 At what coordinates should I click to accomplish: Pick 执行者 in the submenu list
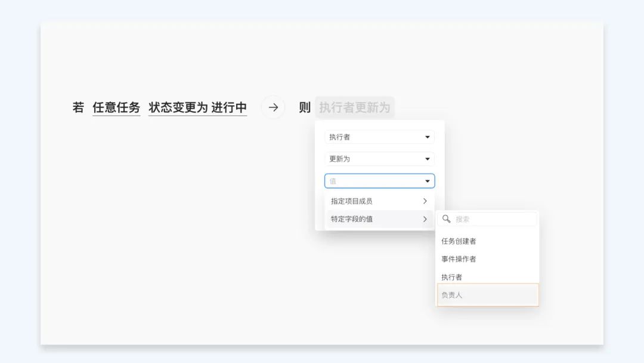pos(451,277)
